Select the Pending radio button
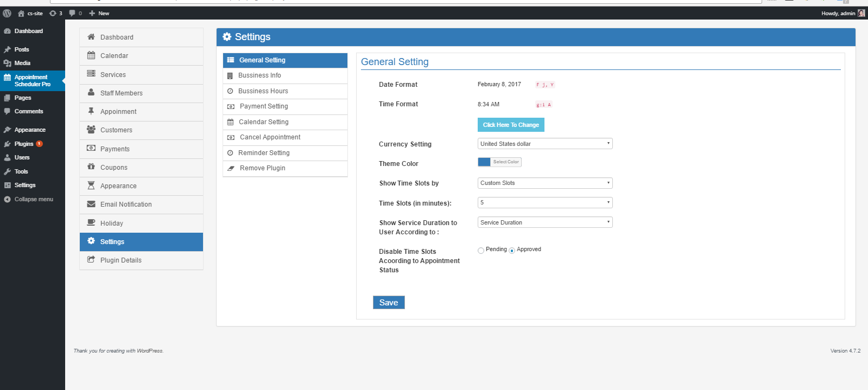868x390 pixels. 481,251
